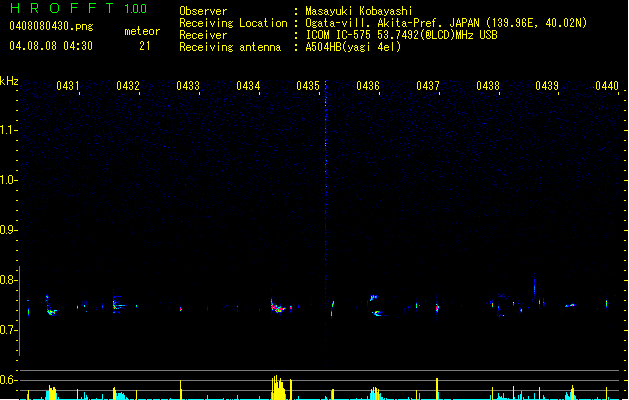This screenshot has height=400, width=629.
Task: Click the 'Receiver' field label
Action: [203, 35]
